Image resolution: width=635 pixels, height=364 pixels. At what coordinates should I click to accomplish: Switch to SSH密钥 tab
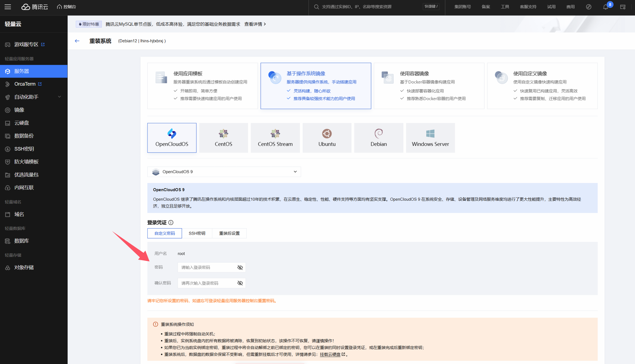click(x=197, y=233)
